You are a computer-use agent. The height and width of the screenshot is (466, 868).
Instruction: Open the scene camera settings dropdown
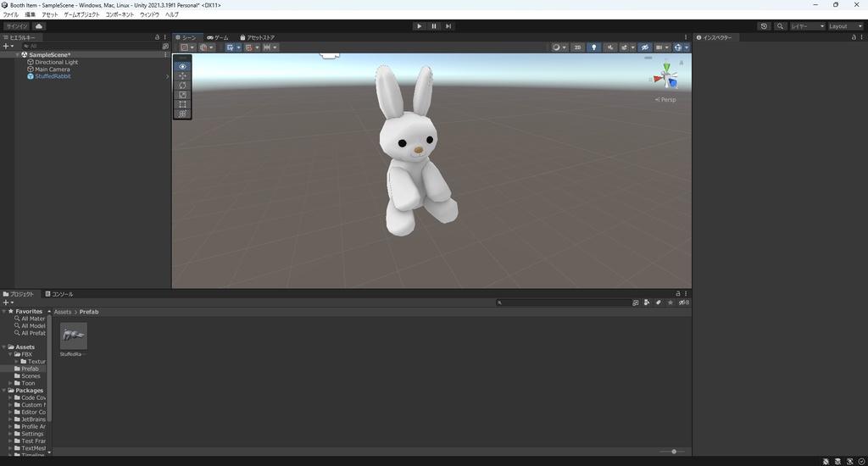662,47
